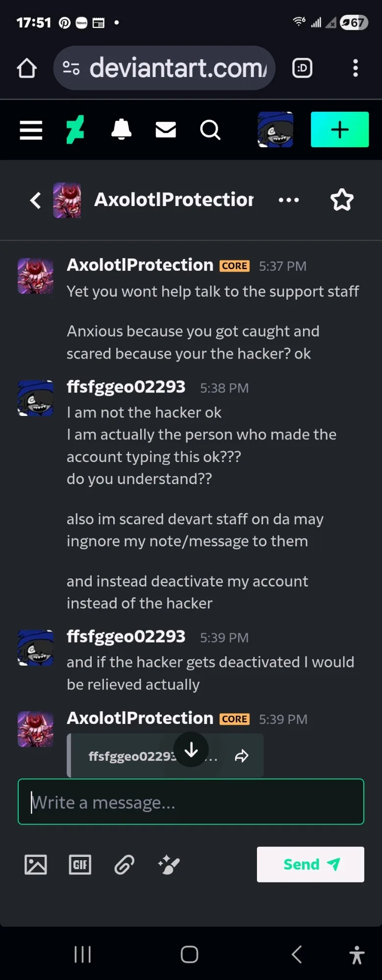Screen dimensions: 382x980
Task: Open the notes mail icon
Action: tap(166, 130)
